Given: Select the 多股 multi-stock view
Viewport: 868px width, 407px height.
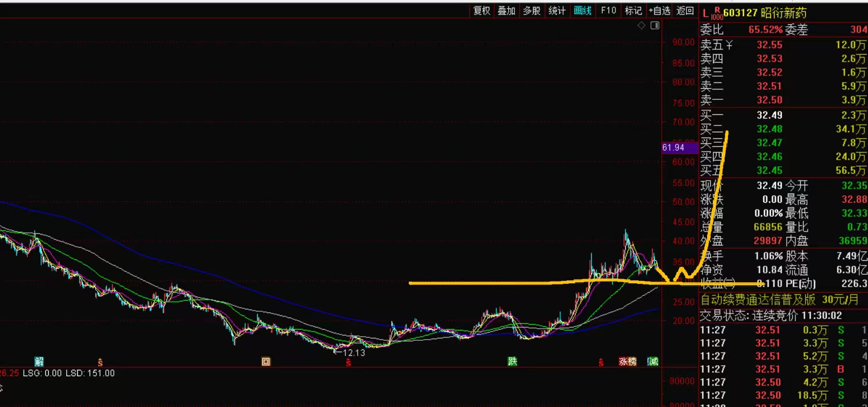Looking at the screenshot, I should coord(531,10).
